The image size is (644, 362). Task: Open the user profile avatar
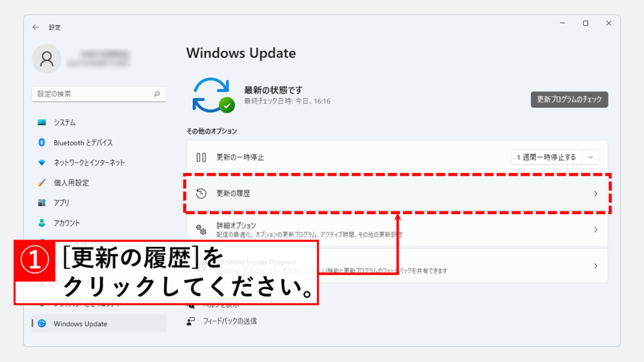47,58
